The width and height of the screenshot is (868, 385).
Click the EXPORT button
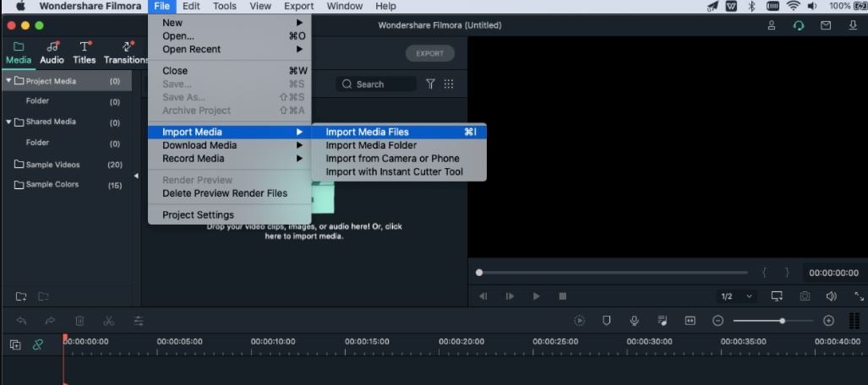click(430, 54)
